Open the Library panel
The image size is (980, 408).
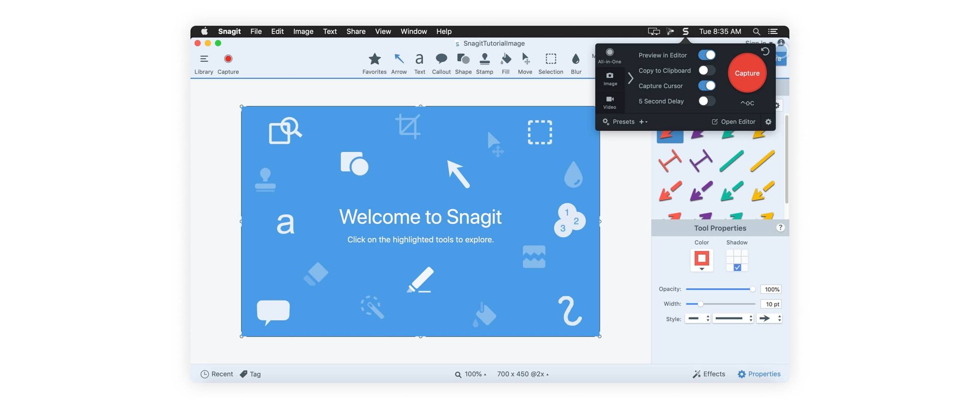204,64
